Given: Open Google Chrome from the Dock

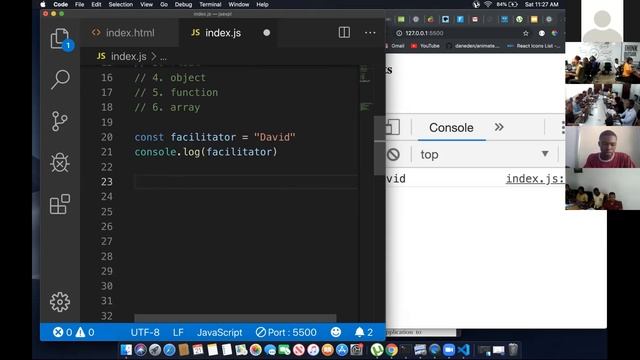Looking at the screenshot, I should (391, 350).
